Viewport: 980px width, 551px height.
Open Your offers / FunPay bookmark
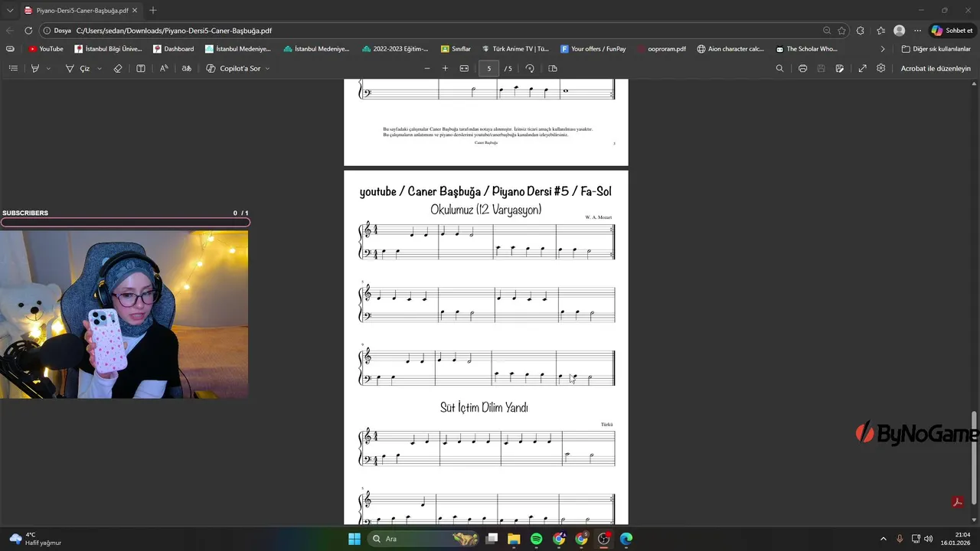click(593, 49)
